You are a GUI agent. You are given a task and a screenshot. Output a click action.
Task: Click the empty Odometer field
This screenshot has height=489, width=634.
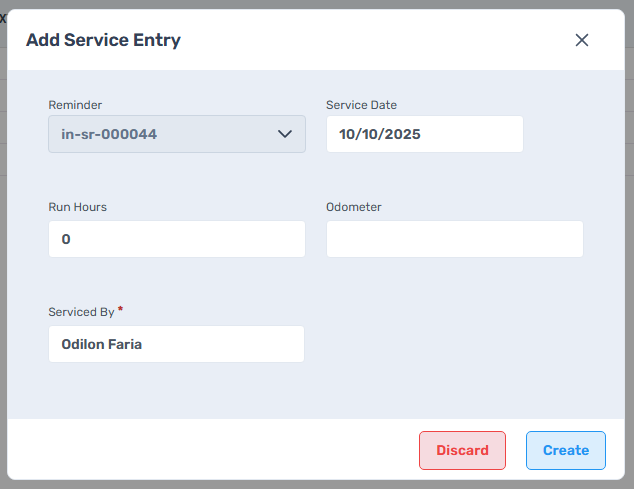tap(454, 239)
